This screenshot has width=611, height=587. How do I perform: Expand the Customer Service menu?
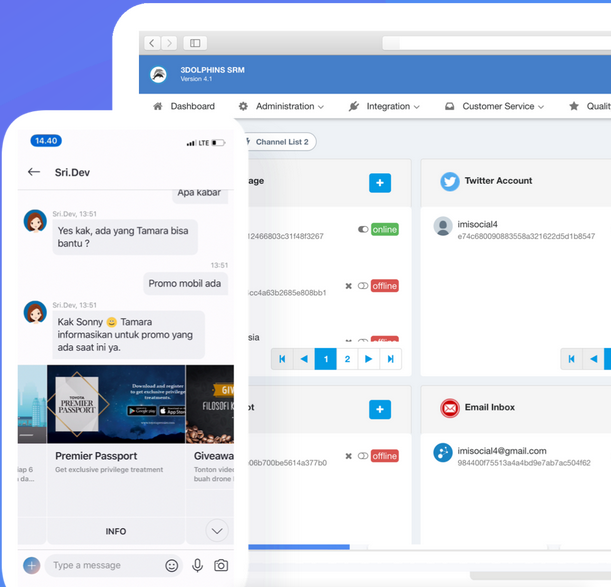pyautogui.click(x=494, y=106)
